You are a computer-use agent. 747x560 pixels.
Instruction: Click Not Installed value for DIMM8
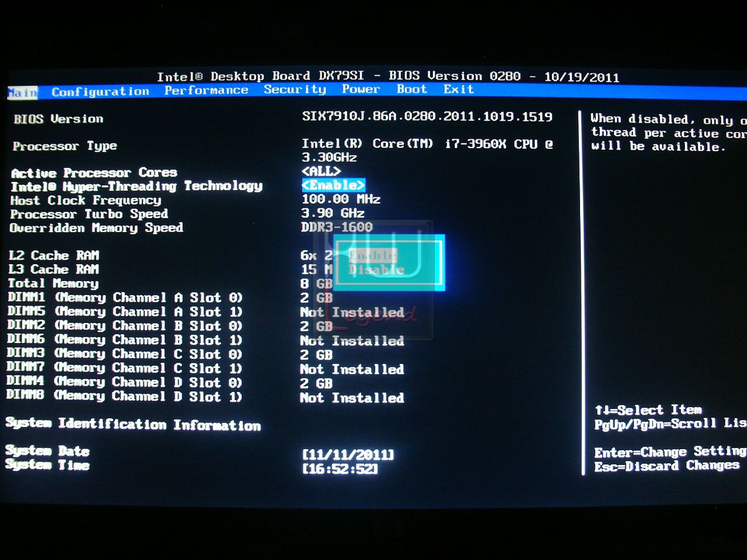[x=352, y=398]
